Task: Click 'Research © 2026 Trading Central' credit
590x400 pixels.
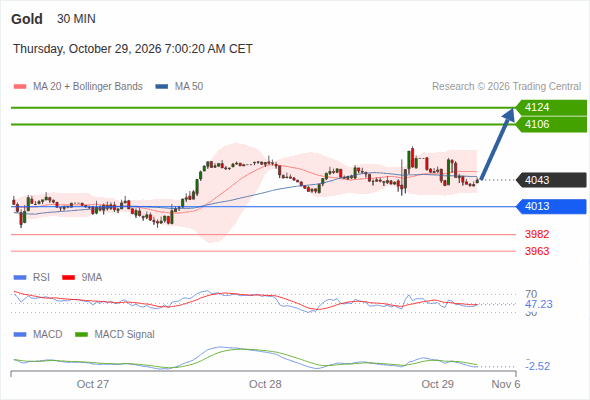Action: [506, 87]
